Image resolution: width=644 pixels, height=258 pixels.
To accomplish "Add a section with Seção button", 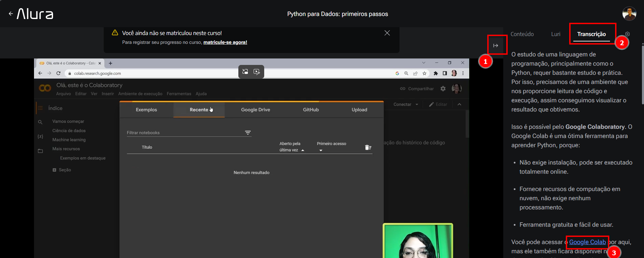I will 62,170.
